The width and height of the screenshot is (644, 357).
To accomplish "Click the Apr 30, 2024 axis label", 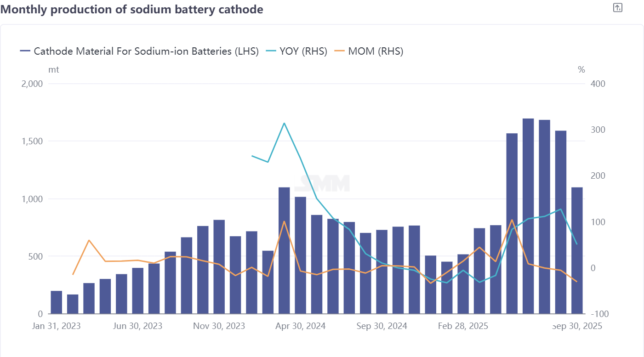I will click(x=301, y=326).
